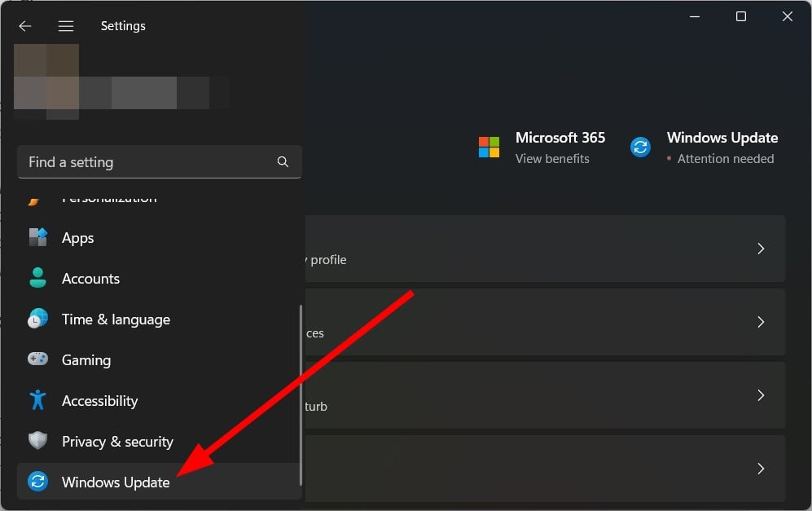Open the Attention needed update notice
812x511 pixels.
click(724, 159)
